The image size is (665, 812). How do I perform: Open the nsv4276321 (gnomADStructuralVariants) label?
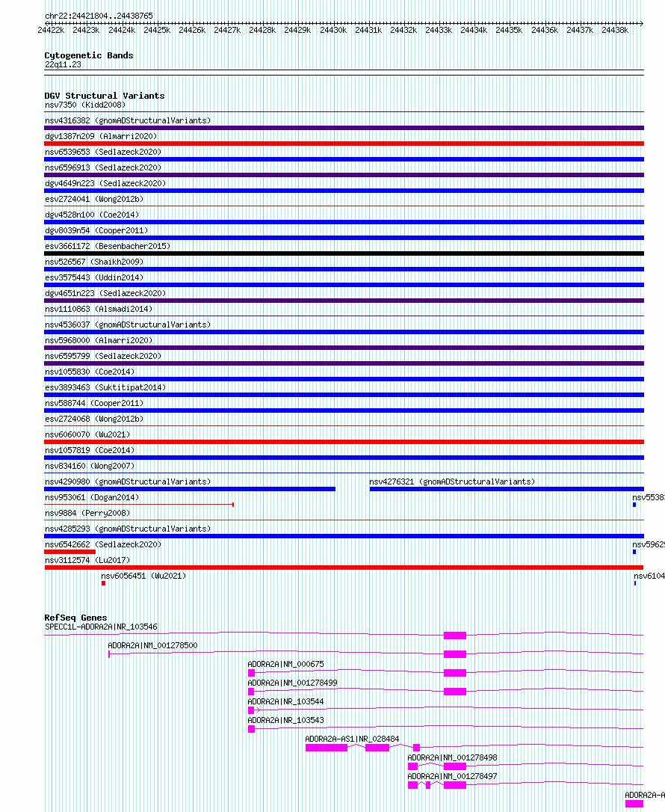(x=452, y=482)
